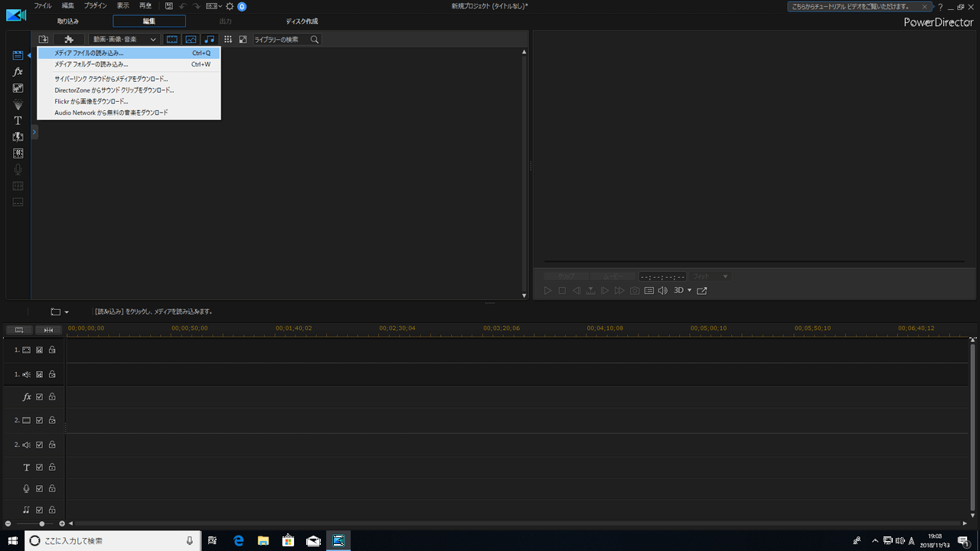Click the plugin puzzle-piece icon
This screenshot has width=980, height=551.
tap(69, 39)
